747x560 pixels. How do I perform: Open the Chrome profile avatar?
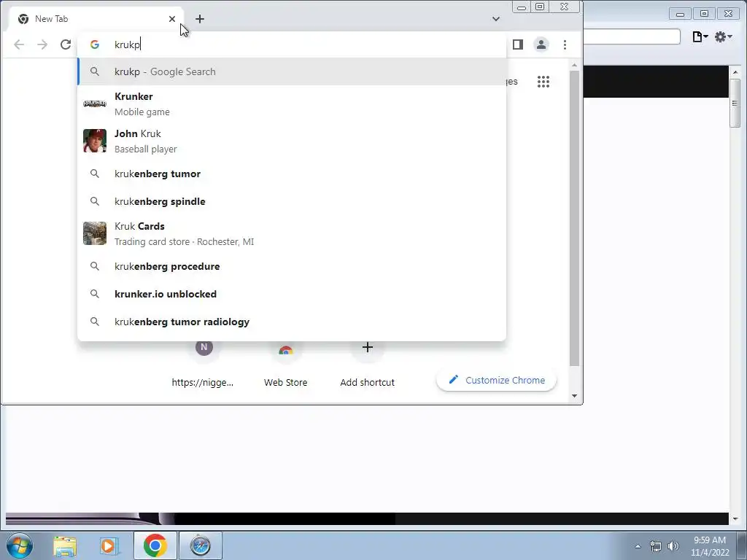(x=541, y=44)
